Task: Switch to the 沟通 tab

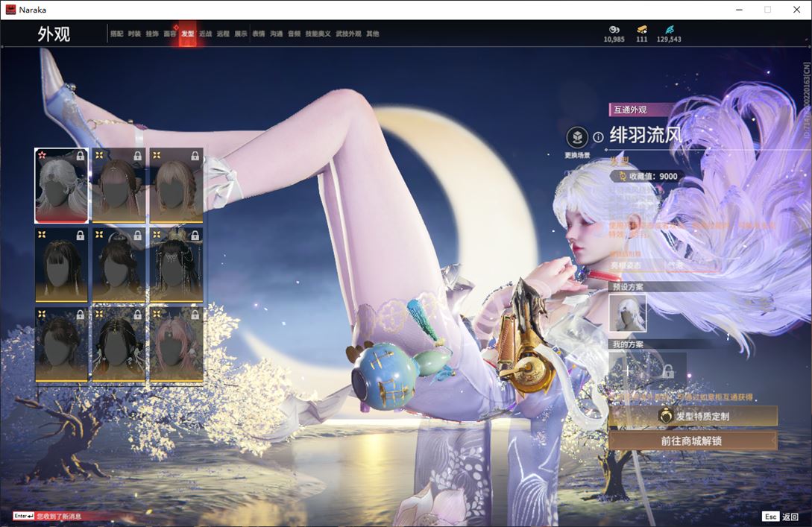Action: 277,34
